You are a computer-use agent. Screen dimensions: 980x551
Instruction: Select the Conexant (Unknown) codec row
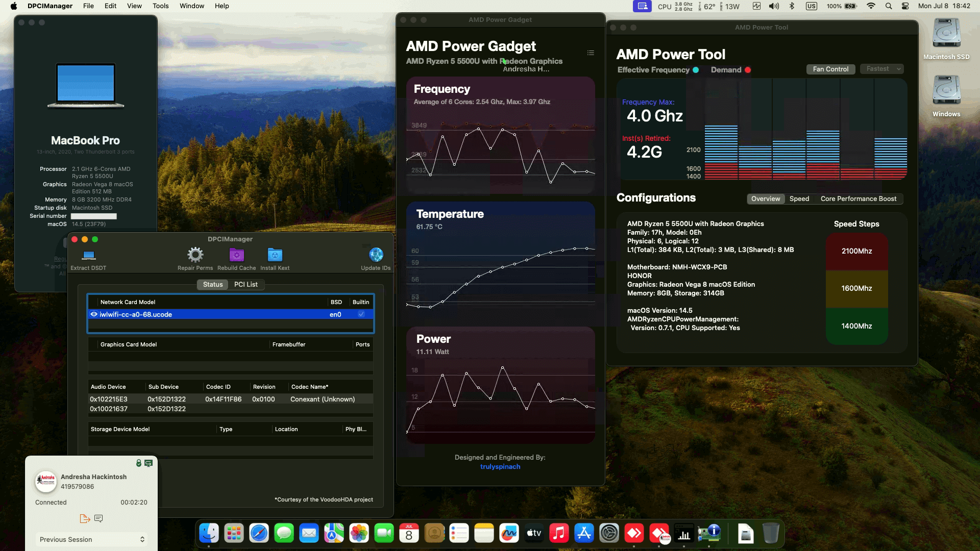point(230,399)
